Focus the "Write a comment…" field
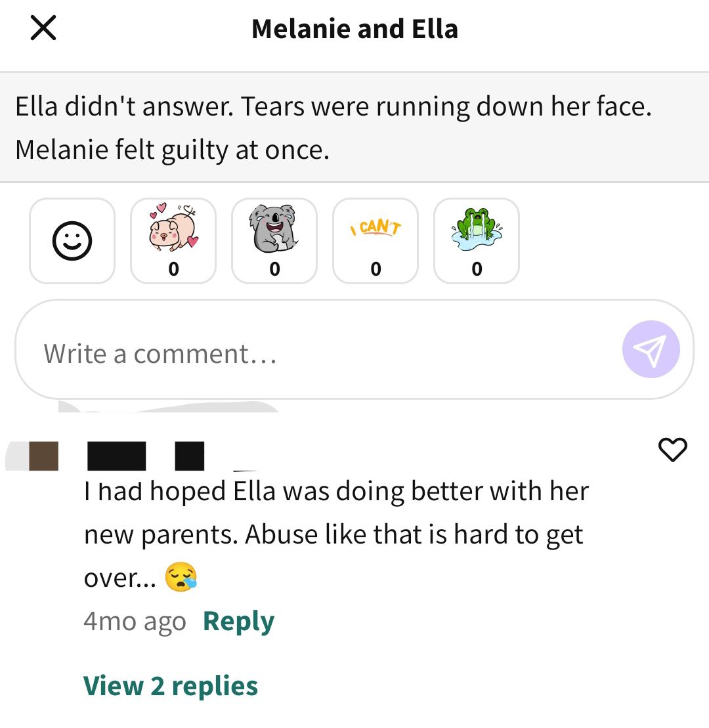Image resolution: width=709 pixels, height=728 pixels. 354,349
